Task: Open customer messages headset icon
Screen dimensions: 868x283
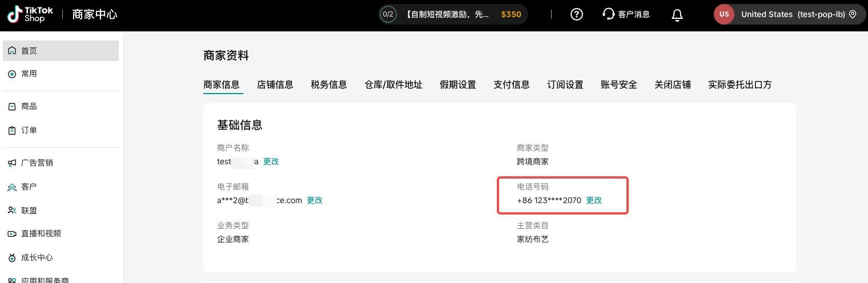Action: tap(609, 14)
